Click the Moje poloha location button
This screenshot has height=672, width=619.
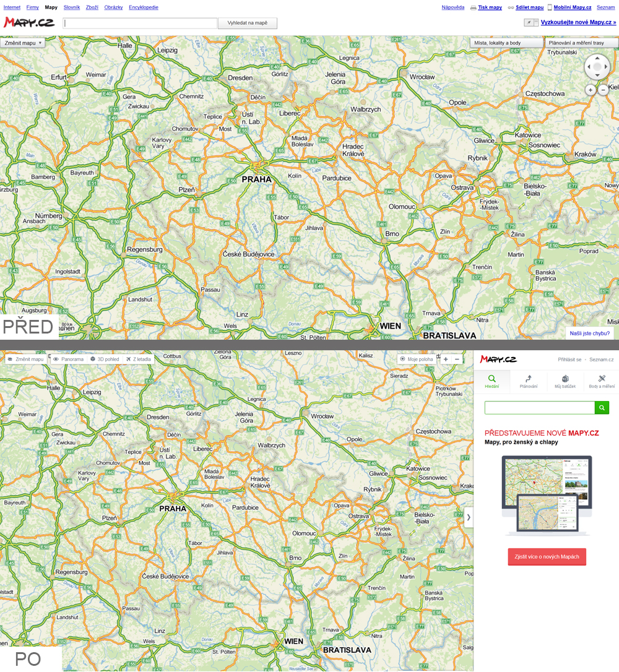coord(416,359)
